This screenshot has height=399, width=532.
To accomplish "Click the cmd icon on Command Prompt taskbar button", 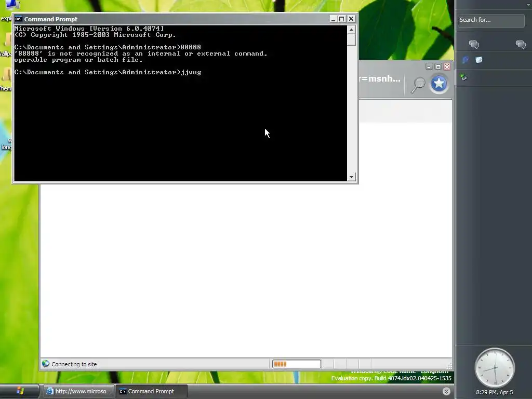I will [123, 392].
